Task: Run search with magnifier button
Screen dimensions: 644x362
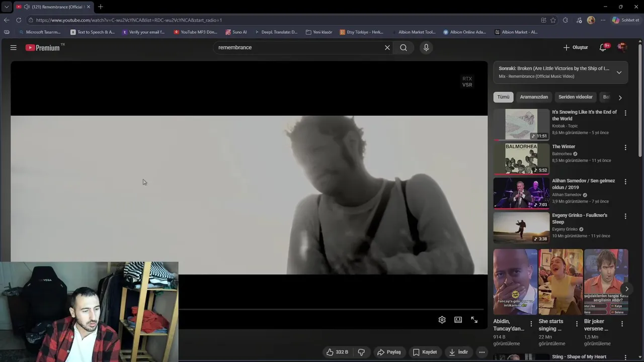Action: click(404, 47)
